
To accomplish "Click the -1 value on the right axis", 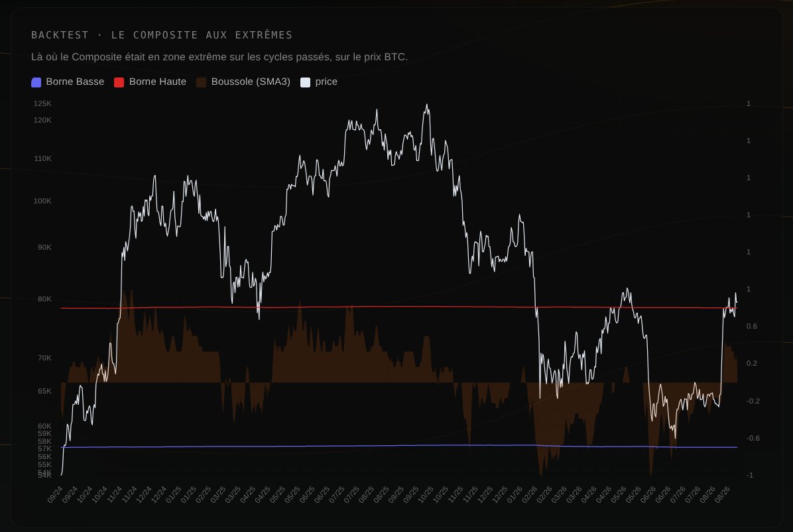I will click(x=750, y=476).
